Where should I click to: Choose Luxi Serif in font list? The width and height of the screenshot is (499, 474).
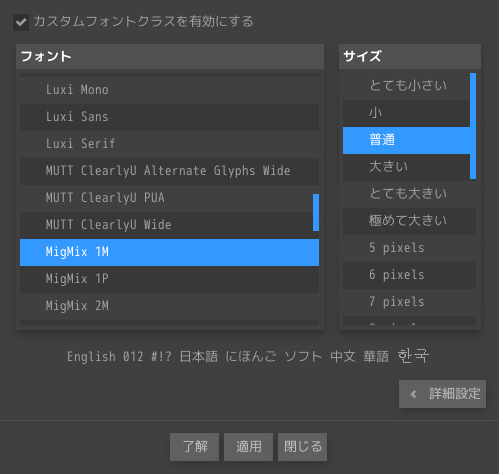(x=169, y=144)
